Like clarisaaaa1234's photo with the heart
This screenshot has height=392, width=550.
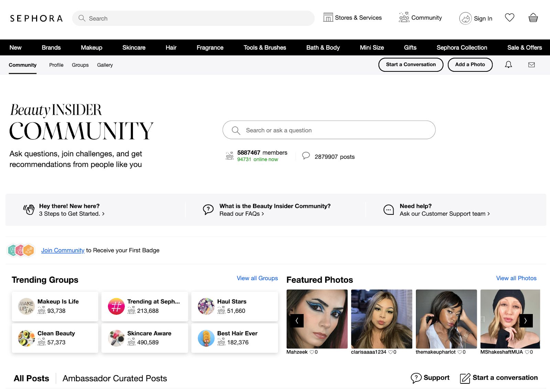pyautogui.click(x=390, y=352)
